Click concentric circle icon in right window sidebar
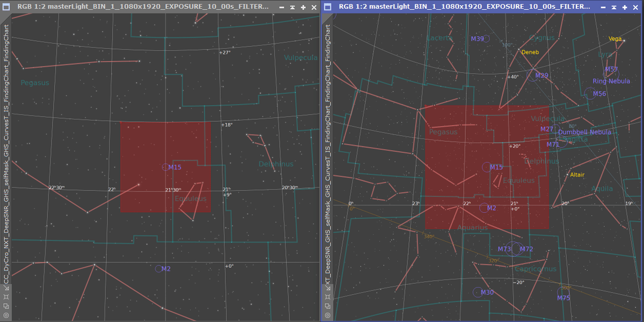 coord(327,315)
